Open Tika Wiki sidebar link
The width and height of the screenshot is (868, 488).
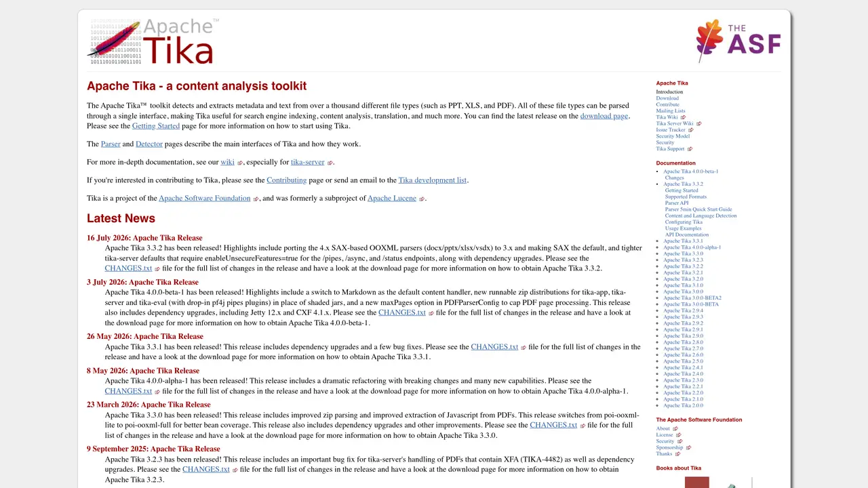point(667,117)
